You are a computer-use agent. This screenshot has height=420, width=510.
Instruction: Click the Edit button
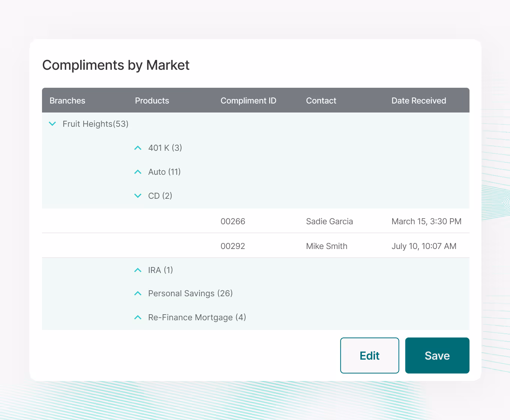click(370, 355)
